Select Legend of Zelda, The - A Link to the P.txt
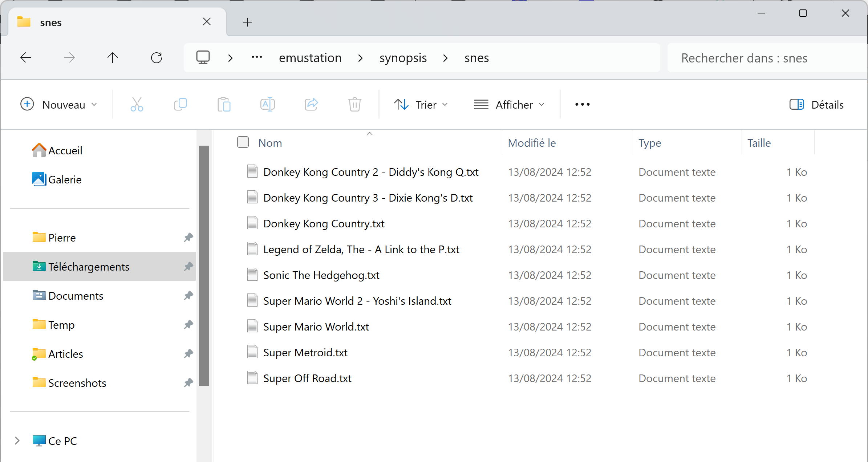The image size is (868, 462). point(361,249)
